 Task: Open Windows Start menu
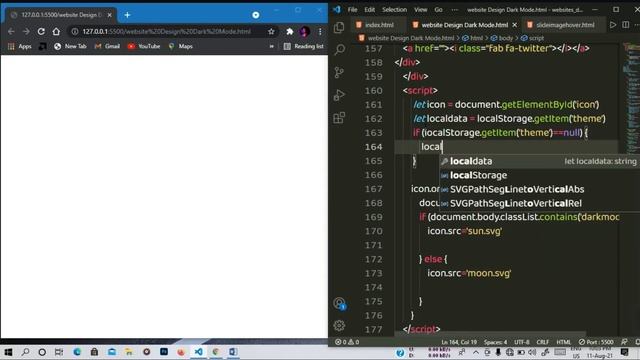click(8, 352)
